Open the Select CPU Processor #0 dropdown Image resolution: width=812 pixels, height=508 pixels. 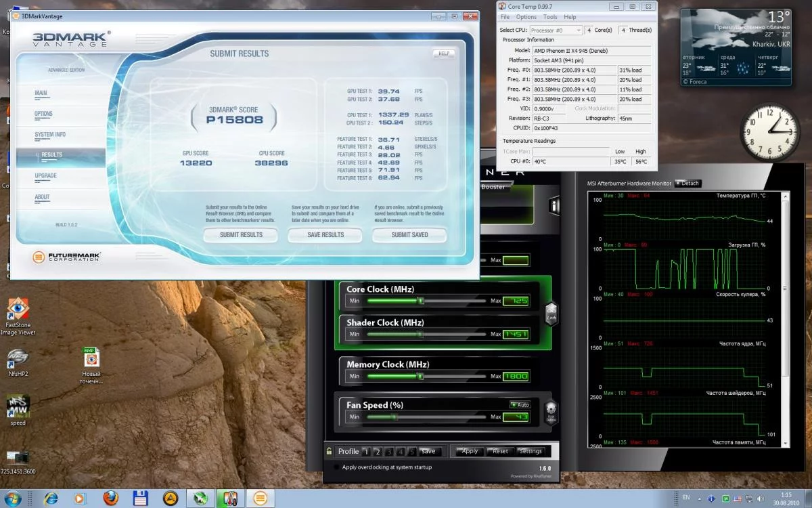pyautogui.click(x=556, y=30)
